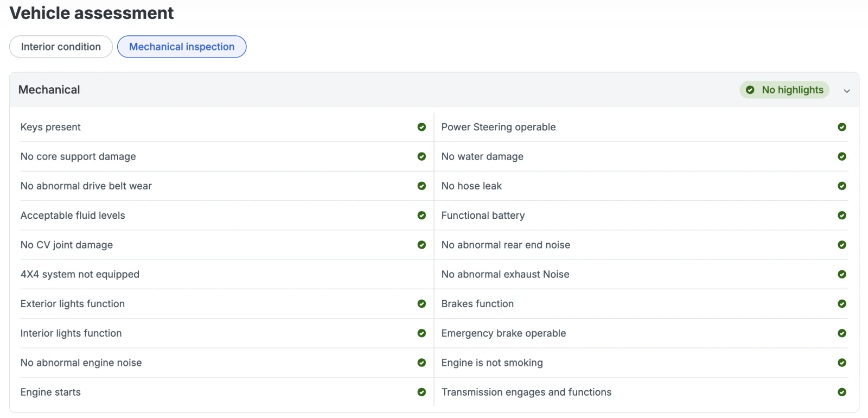Image resolution: width=868 pixels, height=418 pixels.
Task: Click the Brakes function label
Action: point(477,304)
